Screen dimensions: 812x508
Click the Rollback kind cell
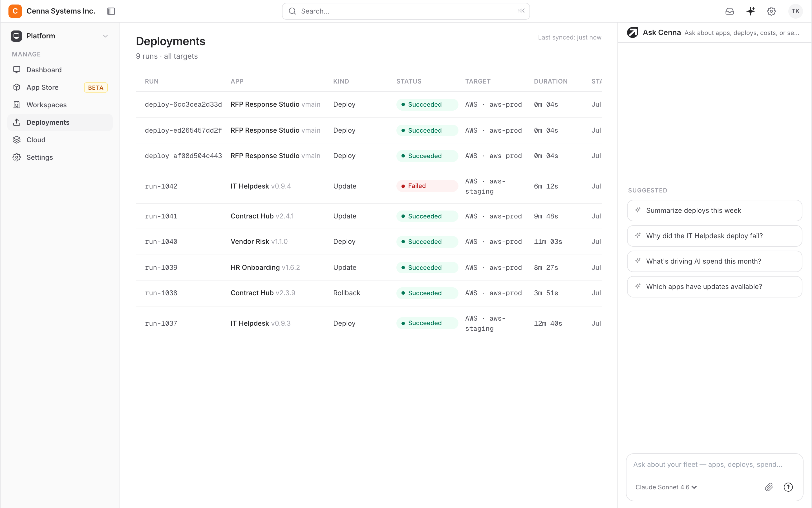coord(347,293)
